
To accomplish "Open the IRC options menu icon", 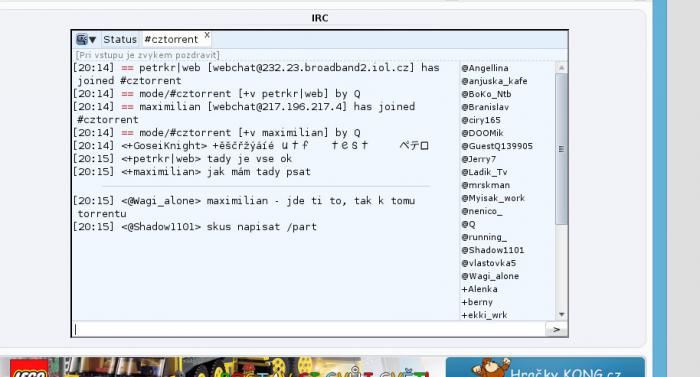I will pyautogui.click(x=86, y=39).
